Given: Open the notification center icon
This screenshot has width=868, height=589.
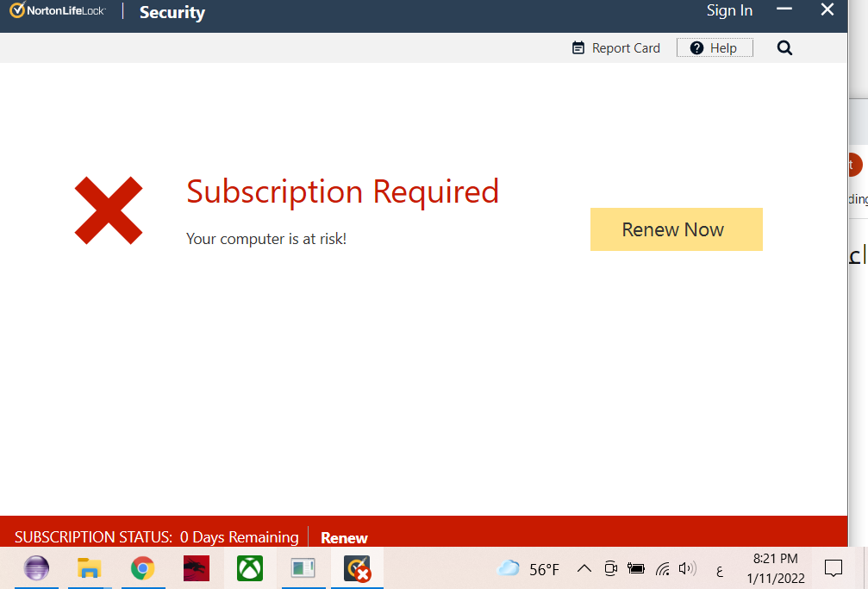Looking at the screenshot, I should pos(834,568).
